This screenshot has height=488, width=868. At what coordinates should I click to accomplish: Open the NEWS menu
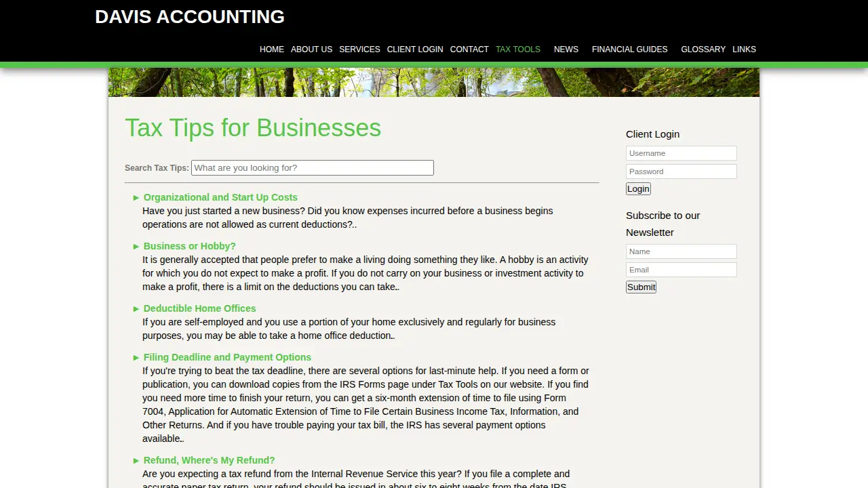566,49
